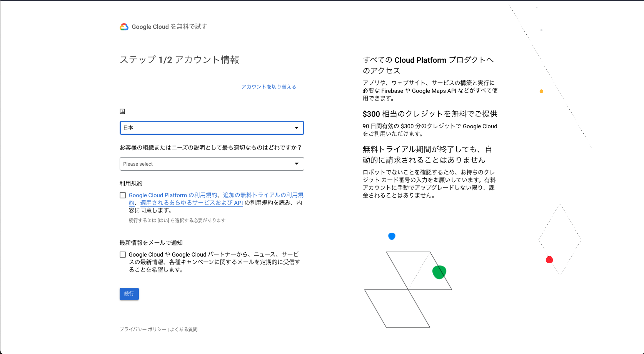Click the 続行するには [はい] を選択 hint text

pos(177,220)
